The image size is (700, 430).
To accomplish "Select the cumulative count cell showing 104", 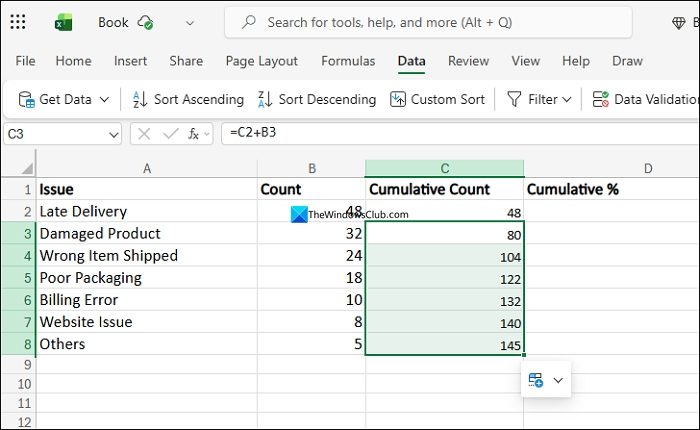I will [x=445, y=255].
